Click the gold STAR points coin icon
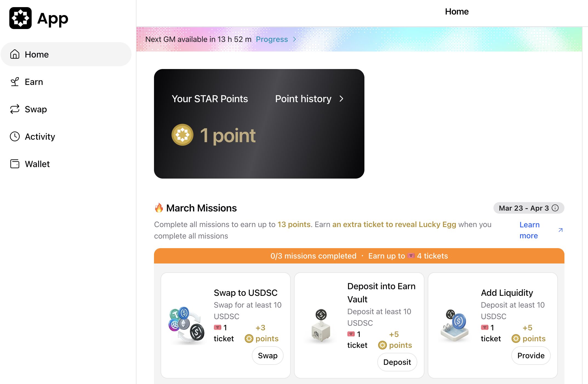The image size is (588, 384). [x=182, y=135]
